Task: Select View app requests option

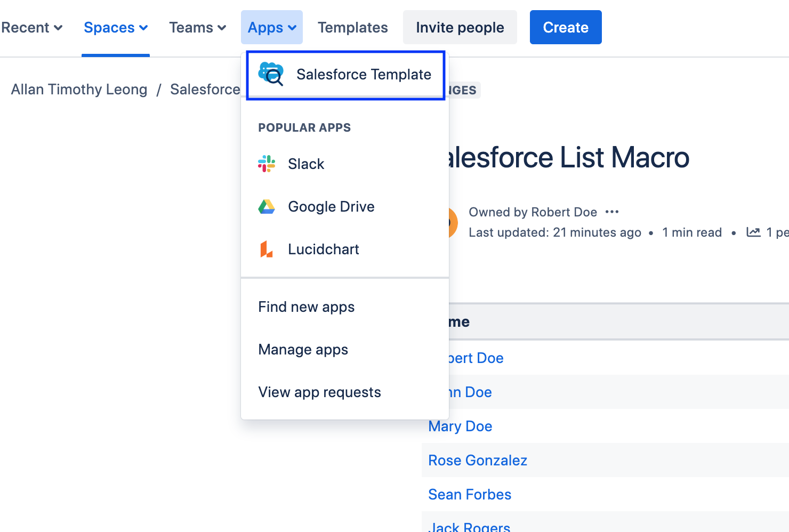Action: [319, 392]
